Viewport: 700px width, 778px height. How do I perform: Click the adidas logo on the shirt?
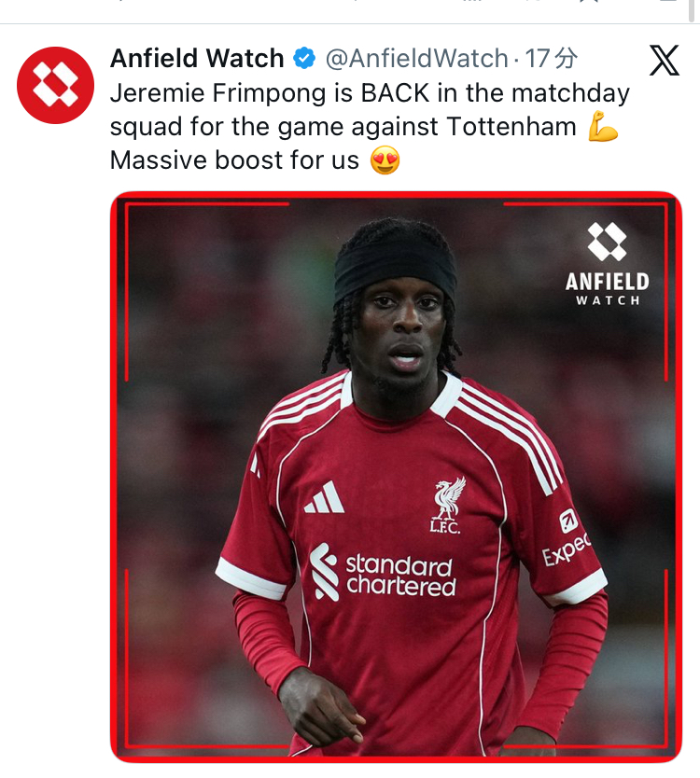(x=325, y=497)
